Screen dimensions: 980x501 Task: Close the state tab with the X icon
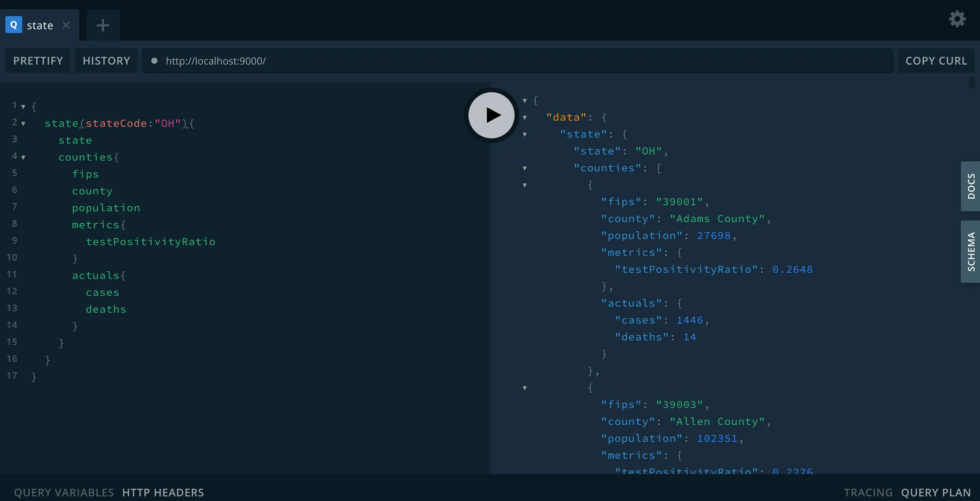(x=66, y=25)
